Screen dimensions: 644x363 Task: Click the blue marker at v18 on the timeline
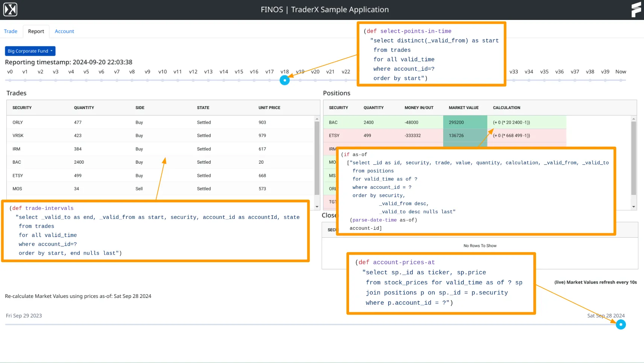[x=285, y=80]
